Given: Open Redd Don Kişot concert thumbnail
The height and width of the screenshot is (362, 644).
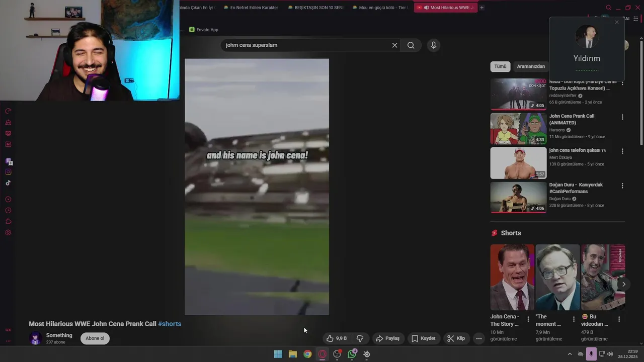Looking at the screenshot, I should coord(518,94).
